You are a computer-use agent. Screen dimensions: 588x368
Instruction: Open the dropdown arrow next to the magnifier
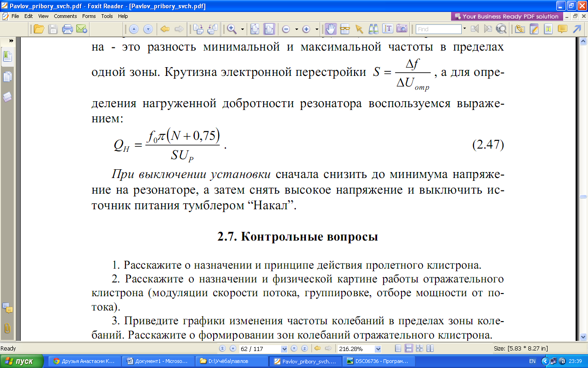point(243,29)
